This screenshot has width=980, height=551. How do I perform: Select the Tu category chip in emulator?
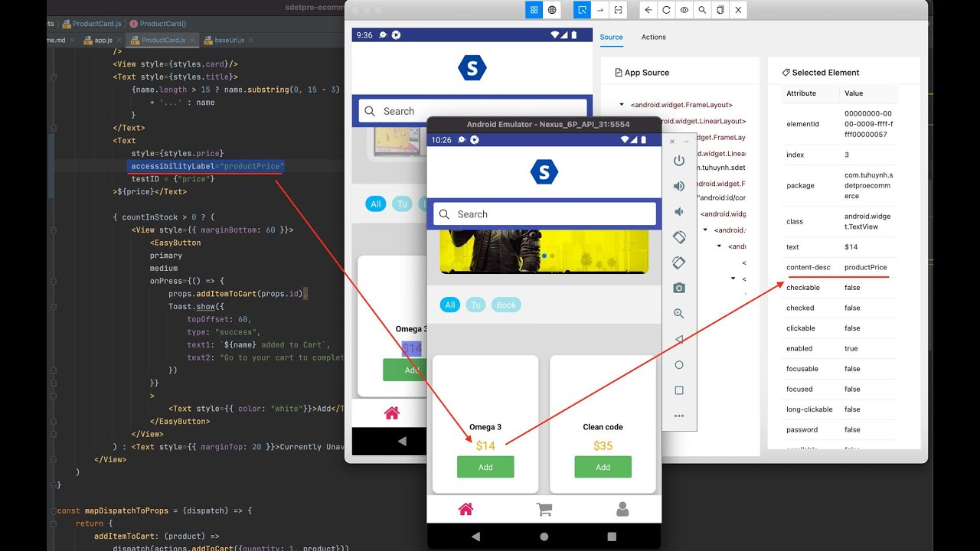tap(475, 305)
